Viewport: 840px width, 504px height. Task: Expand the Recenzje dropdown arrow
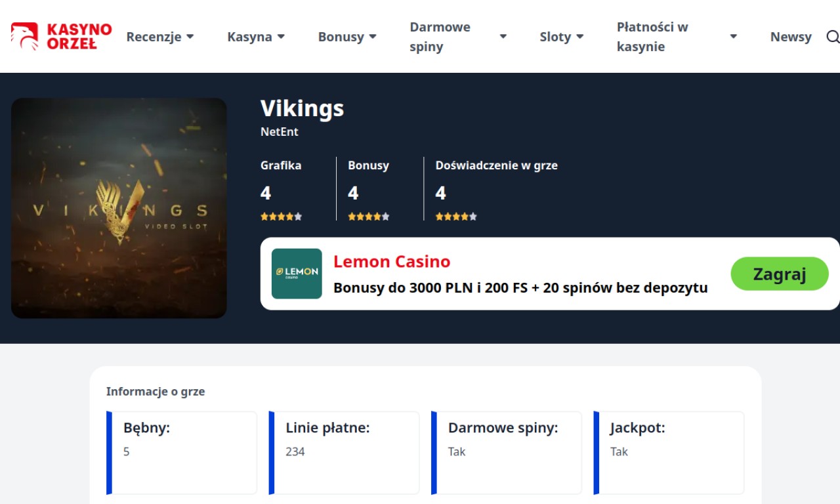pyautogui.click(x=190, y=37)
